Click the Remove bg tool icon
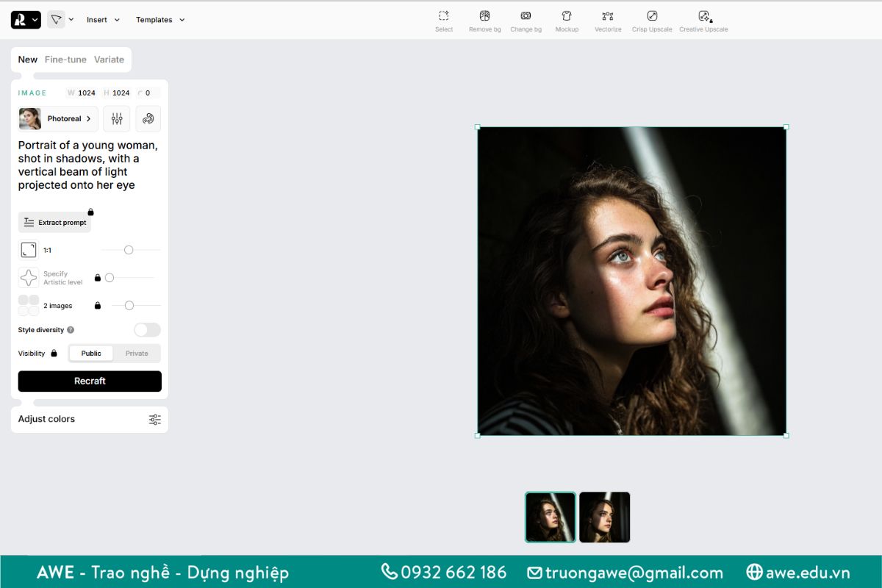Image resolution: width=882 pixels, height=588 pixels. [484, 16]
